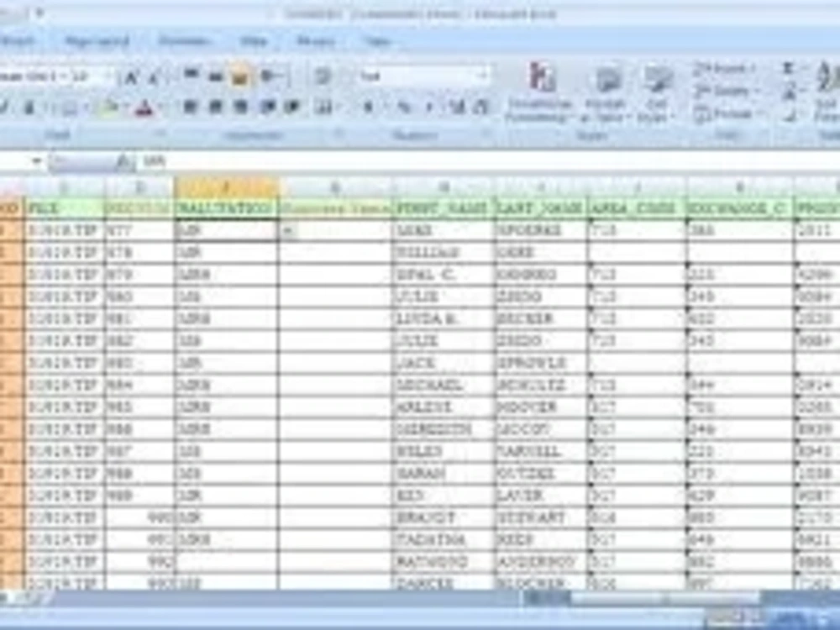Toggle italic formatting in the Font group
Image resolution: width=840 pixels, height=630 pixels.
[x=28, y=104]
